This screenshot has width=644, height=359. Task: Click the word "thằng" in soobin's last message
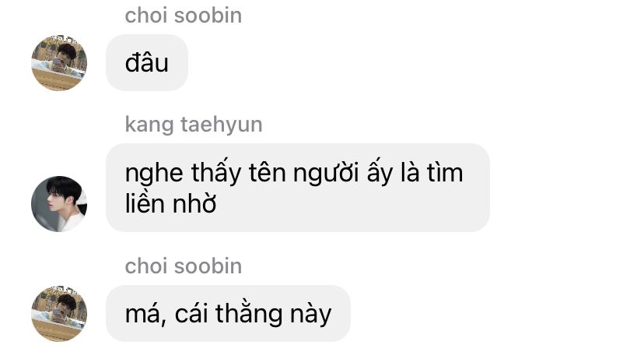250,314
